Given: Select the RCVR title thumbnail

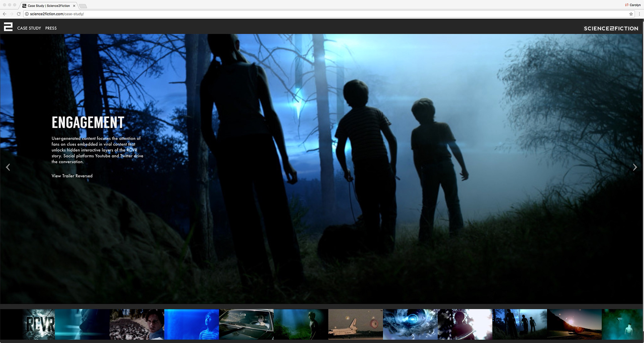Looking at the screenshot, I should click(28, 324).
